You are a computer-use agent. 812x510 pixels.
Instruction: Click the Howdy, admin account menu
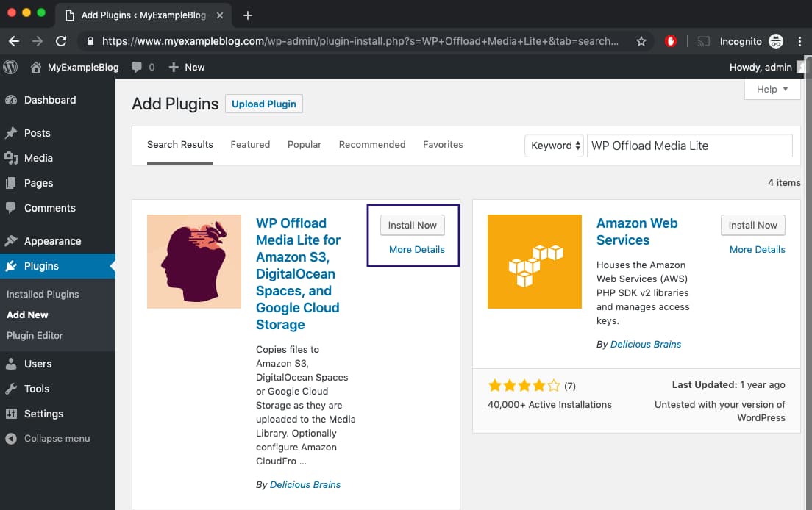click(767, 68)
